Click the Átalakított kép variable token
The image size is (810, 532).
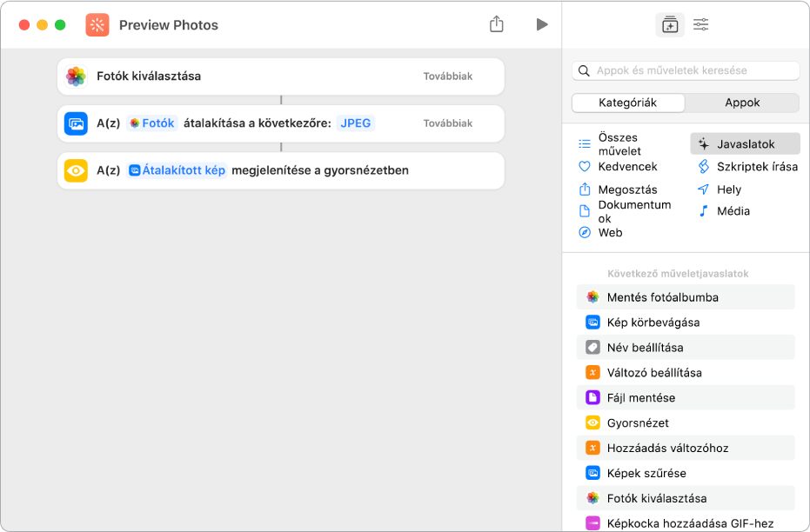[x=177, y=170]
